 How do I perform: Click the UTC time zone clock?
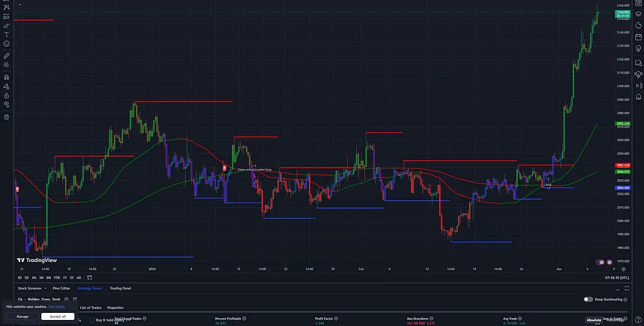(617, 278)
